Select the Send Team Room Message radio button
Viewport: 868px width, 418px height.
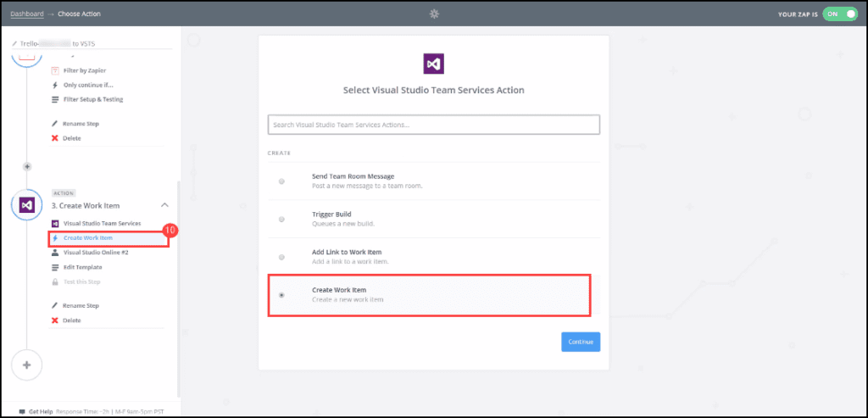pyautogui.click(x=281, y=181)
